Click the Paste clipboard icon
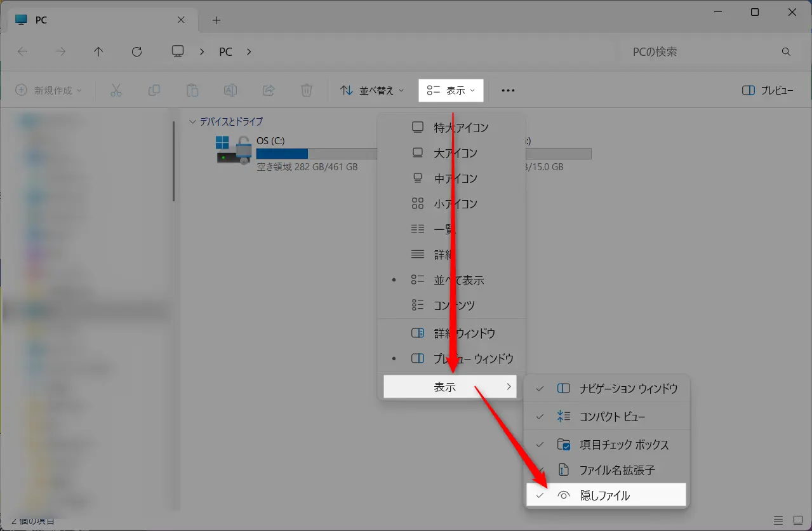This screenshot has width=812, height=531. click(x=192, y=90)
